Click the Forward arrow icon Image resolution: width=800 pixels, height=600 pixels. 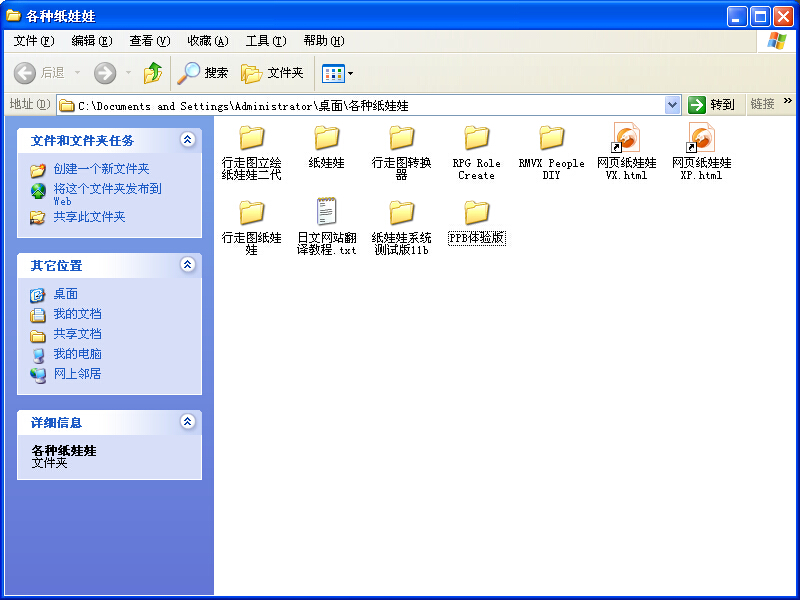point(105,73)
